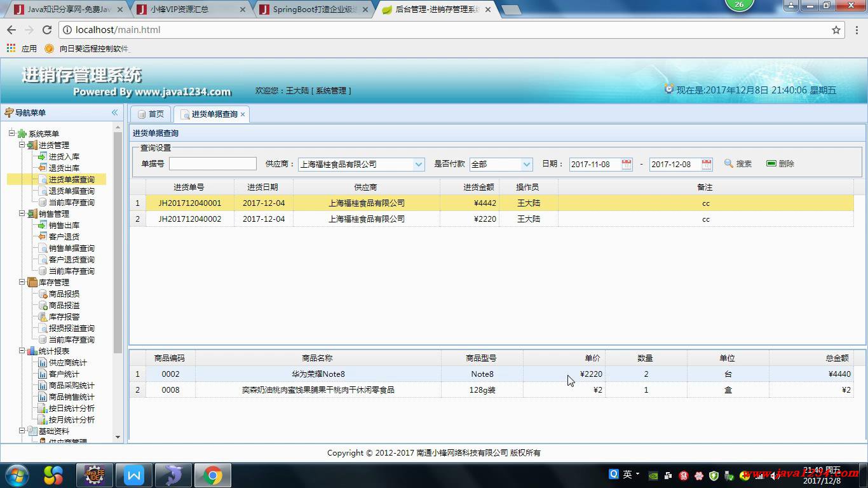The image size is (868, 488).
Task: Click the magnifier Search button
Action: (x=738, y=164)
